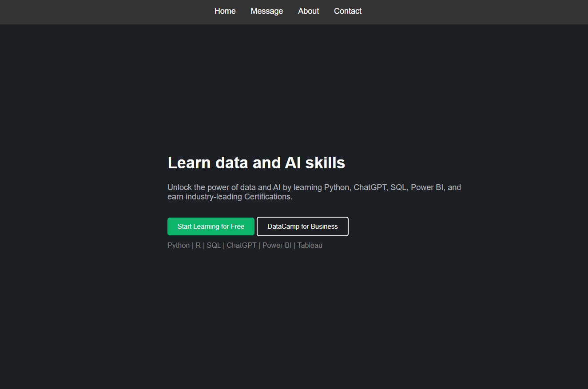This screenshot has height=389, width=588.
Task: Select R in the technology list
Action: pyautogui.click(x=198, y=245)
